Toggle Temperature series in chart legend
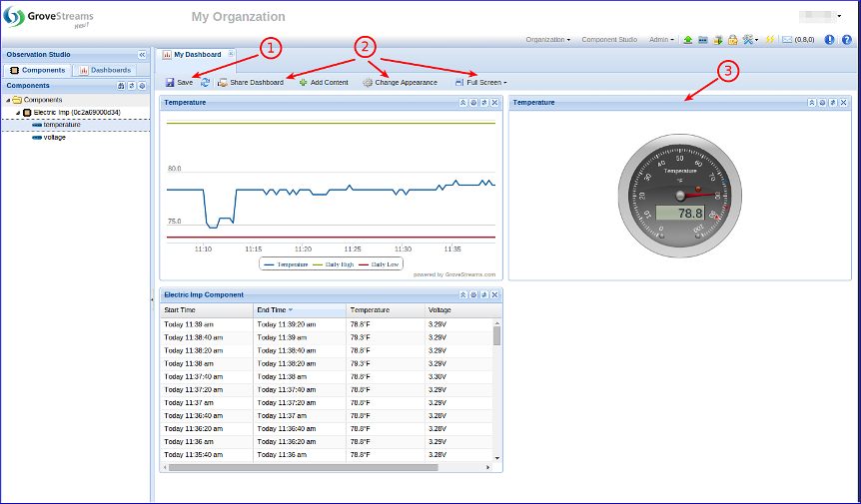This screenshot has height=504, width=861. pos(286,264)
